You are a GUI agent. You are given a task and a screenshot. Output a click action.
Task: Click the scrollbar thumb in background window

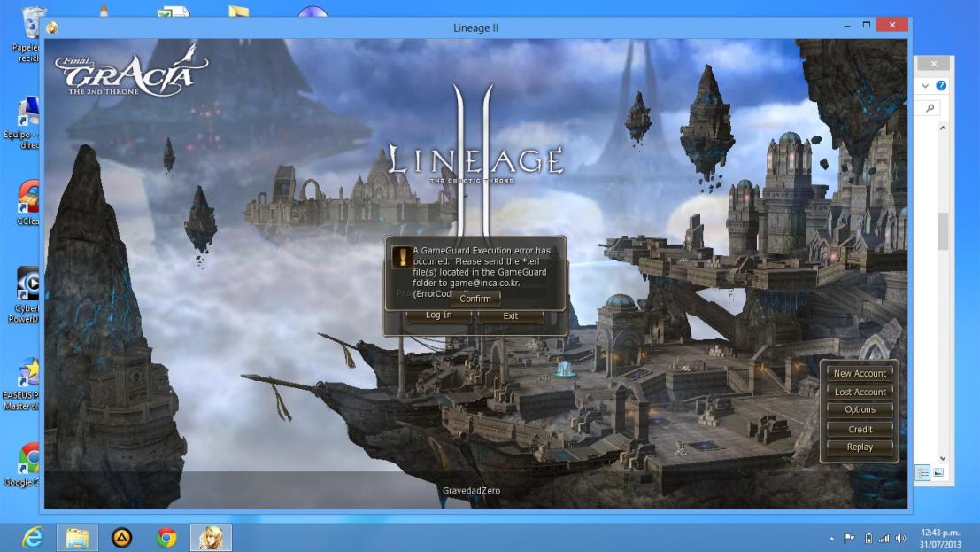point(943,231)
